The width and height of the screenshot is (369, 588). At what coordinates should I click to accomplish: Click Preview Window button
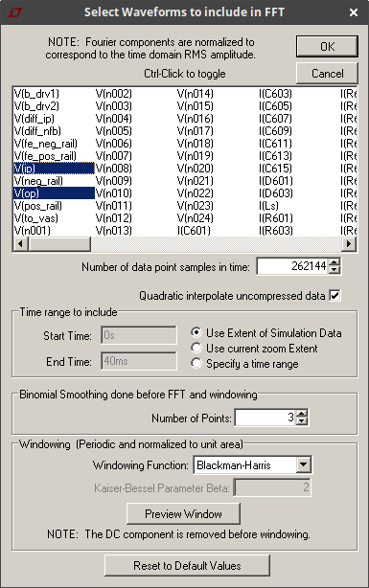click(183, 513)
